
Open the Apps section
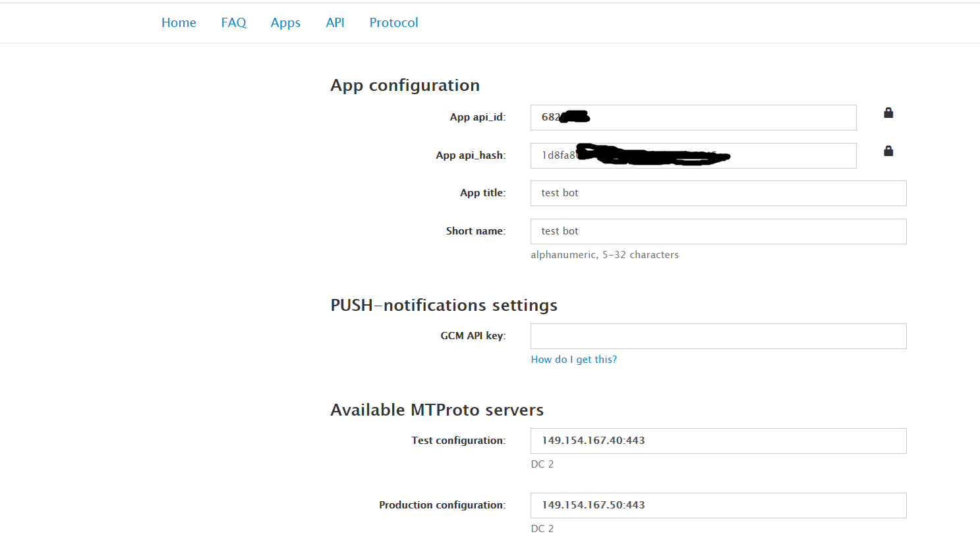pyautogui.click(x=285, y=22)
